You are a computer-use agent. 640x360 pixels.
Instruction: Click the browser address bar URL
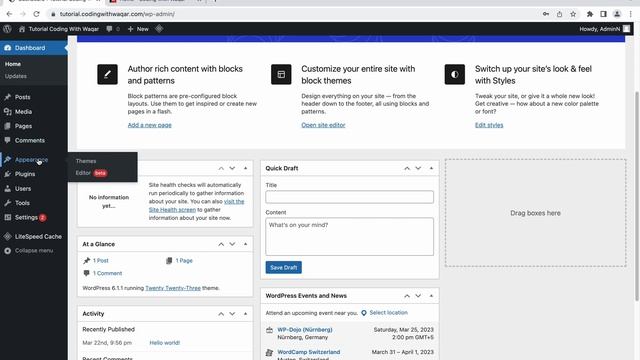click(117, 14)
